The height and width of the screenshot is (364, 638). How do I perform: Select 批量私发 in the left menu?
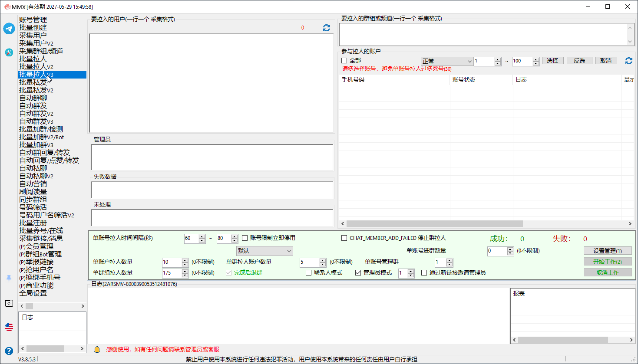coord(33,82)
